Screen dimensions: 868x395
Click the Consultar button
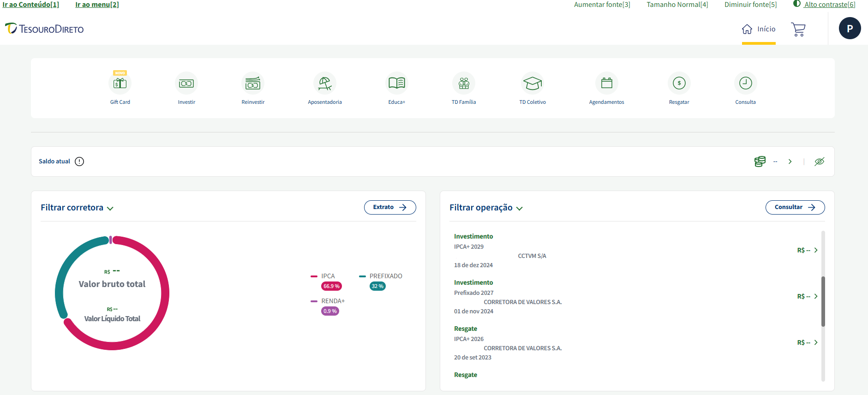tap(795, 207)
